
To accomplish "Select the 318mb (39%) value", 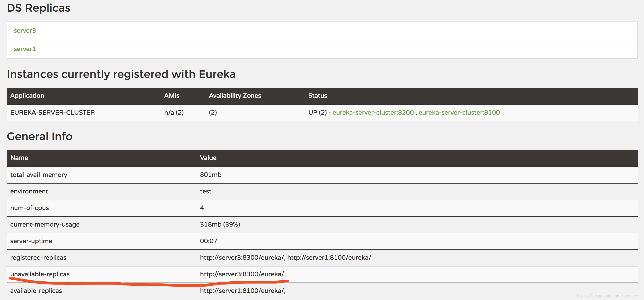I will 220,224.
